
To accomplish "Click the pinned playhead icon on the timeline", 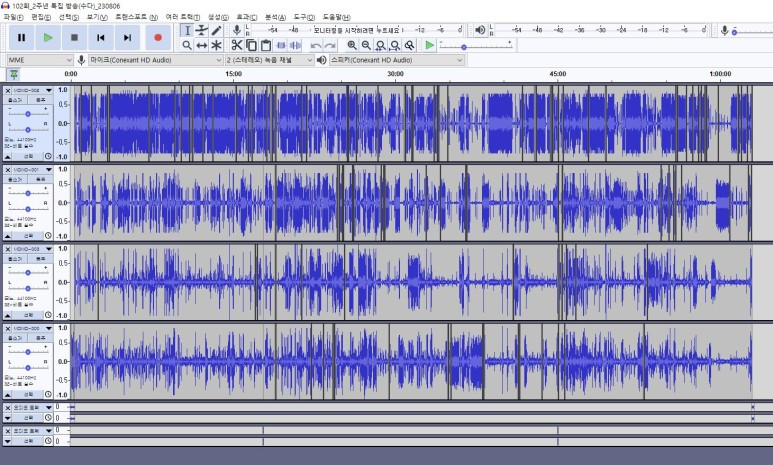I will point(14,74).
